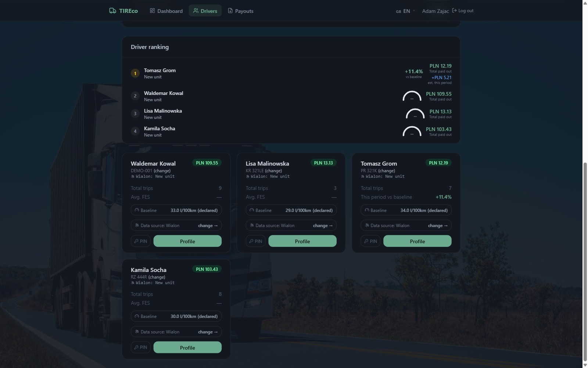The height and width of the screenshot is (368, 588).
Task: Click the rank 1 badge for Tomasz Grom
Action: click(135, 73)
